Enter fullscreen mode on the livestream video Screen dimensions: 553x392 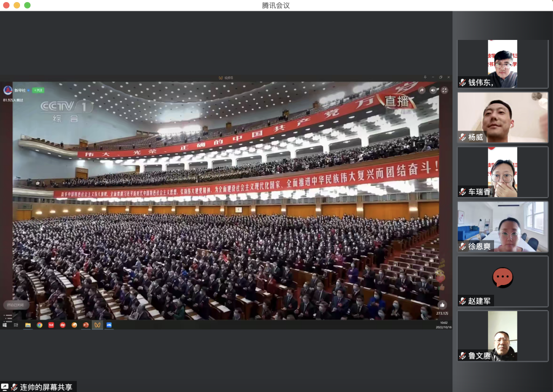[x=444, y=90]
